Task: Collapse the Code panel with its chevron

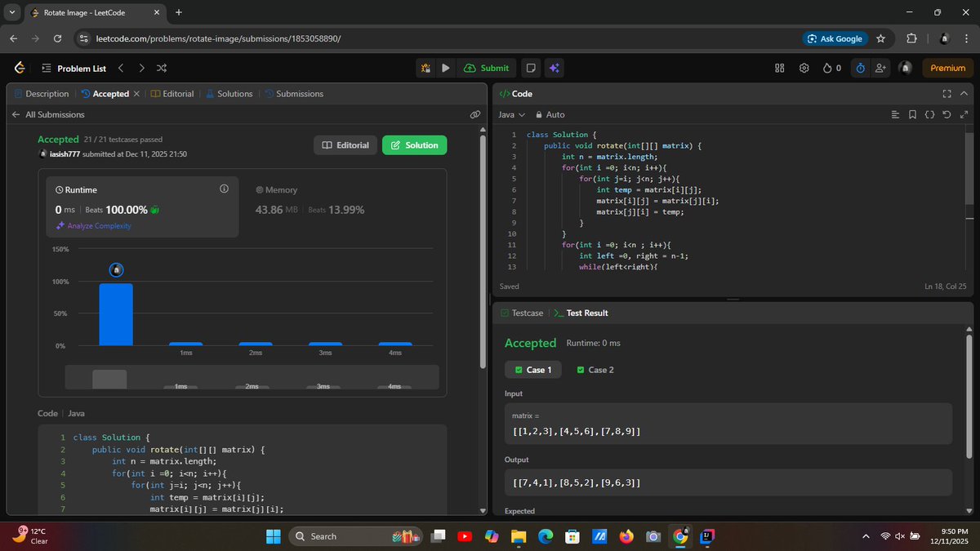Action: pyautogui.click(x=964, y=93)
